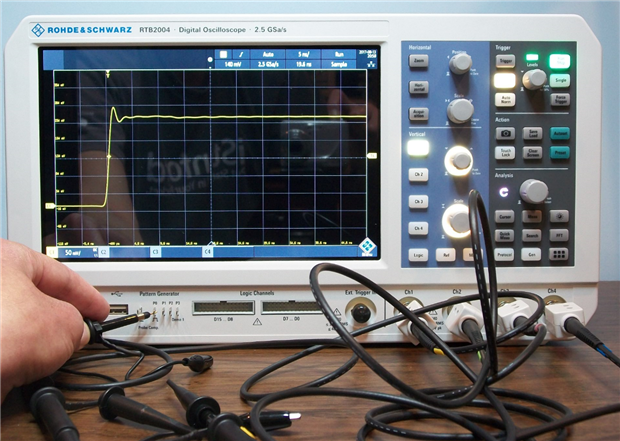The width and height of the screenshot is (620, 441).
Task: Touch the USB port on front panel
Action: pyautogui.click(x=119, y=309)
